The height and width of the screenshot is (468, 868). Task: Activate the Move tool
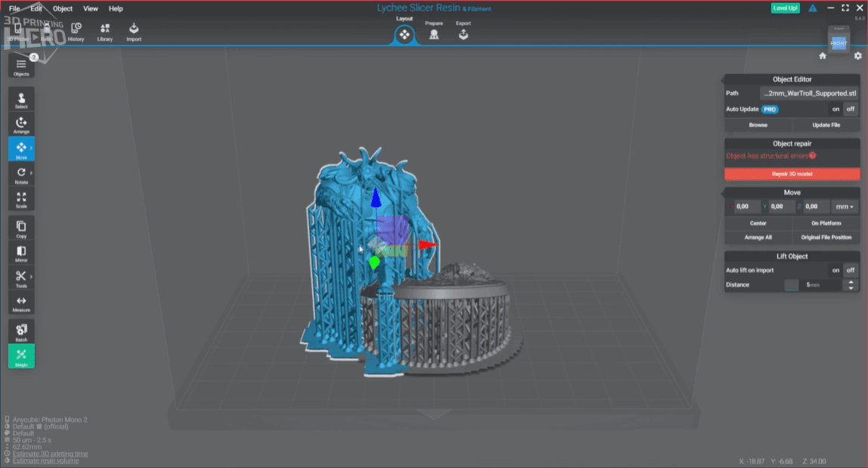tap(21, 149)
